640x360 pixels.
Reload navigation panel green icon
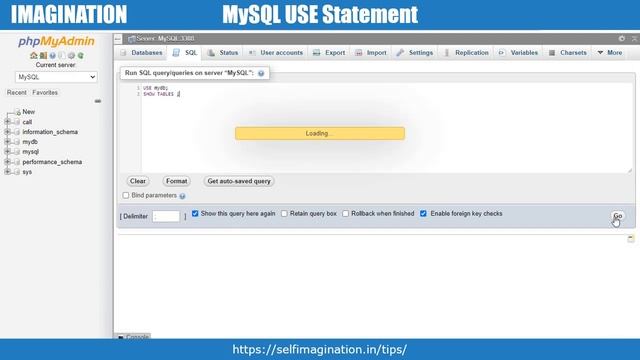pyautogui.click(x=81, y=56)
